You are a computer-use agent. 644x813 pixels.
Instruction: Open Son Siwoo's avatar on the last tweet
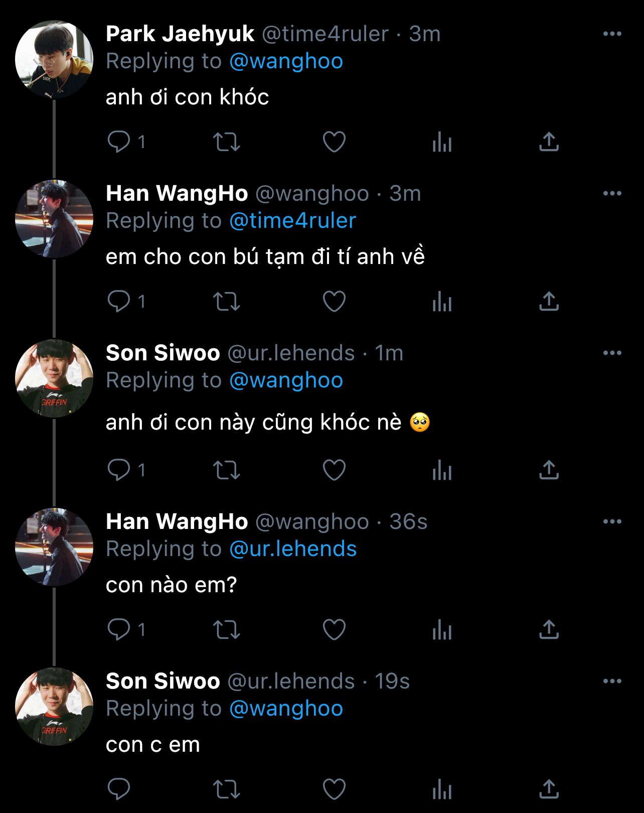[54, 707]
